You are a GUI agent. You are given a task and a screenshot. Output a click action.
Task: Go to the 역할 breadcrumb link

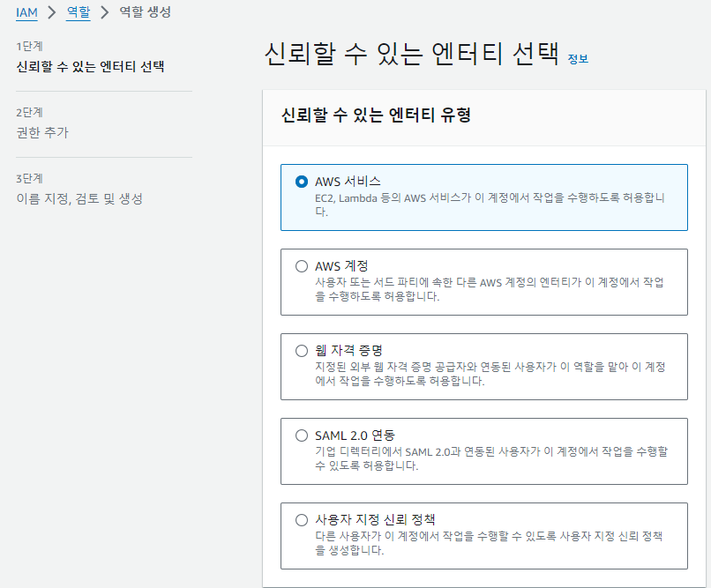pyautogui.click(x=79, y=12)
